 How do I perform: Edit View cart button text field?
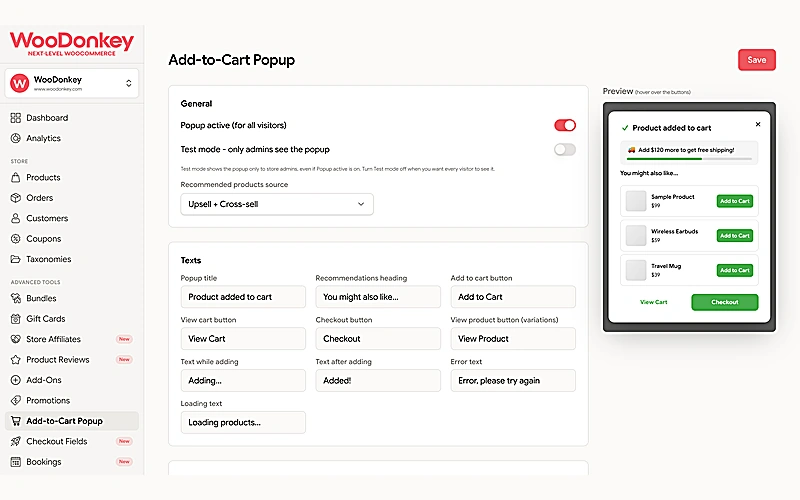[x=243, y=339]
